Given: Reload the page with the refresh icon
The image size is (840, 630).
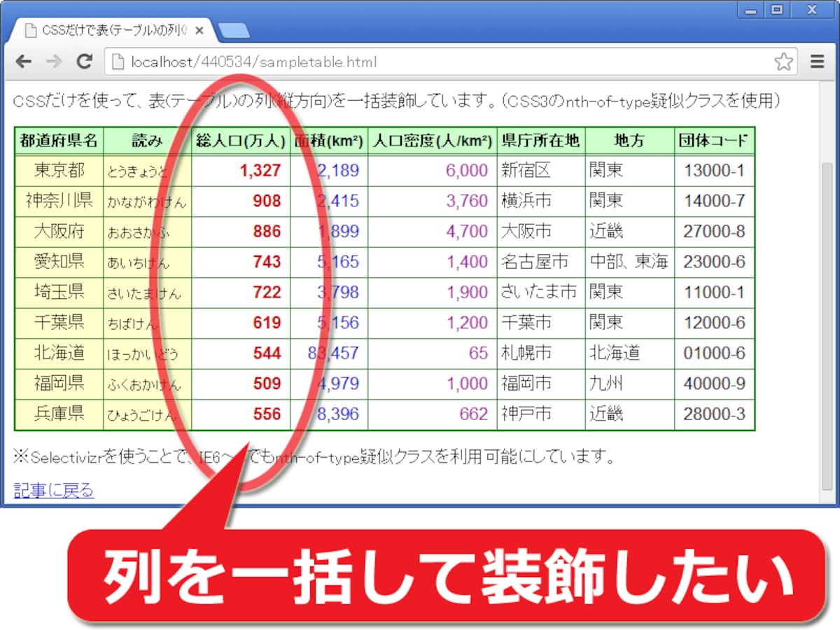Looking at the screenshot, I should point(84,62).
